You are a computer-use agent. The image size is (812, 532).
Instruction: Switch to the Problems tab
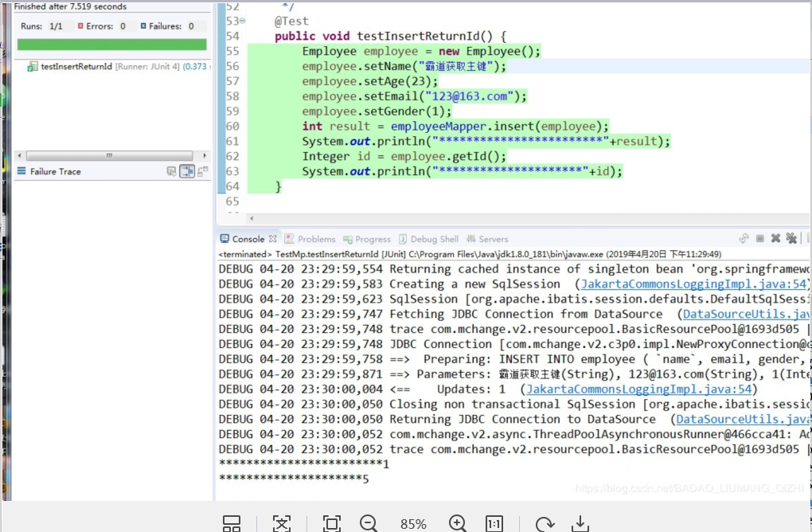(310, 239)
